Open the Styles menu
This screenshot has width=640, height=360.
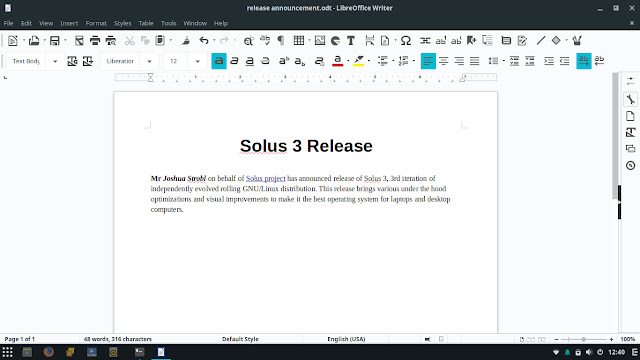[122, 23]
